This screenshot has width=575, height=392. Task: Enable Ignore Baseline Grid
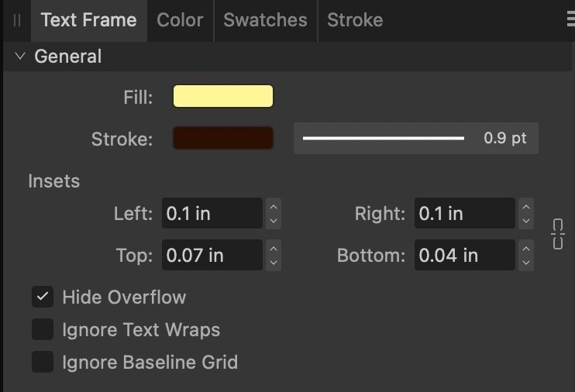tap(43, 362)
